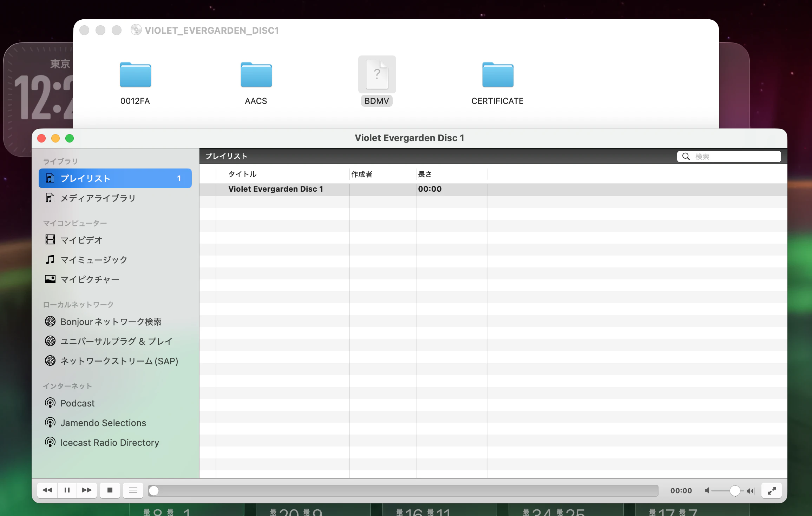This screenshot has width=812, height=516.
Task: Click the VIOLET_EVERGARDEN_DISC1 Finder window title
Action: [212, 31]
